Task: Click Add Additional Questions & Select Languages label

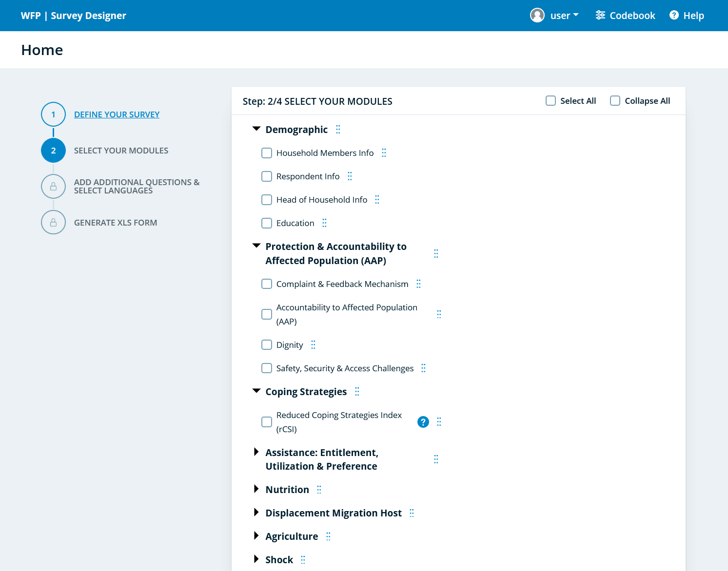Action: point(137,187)
